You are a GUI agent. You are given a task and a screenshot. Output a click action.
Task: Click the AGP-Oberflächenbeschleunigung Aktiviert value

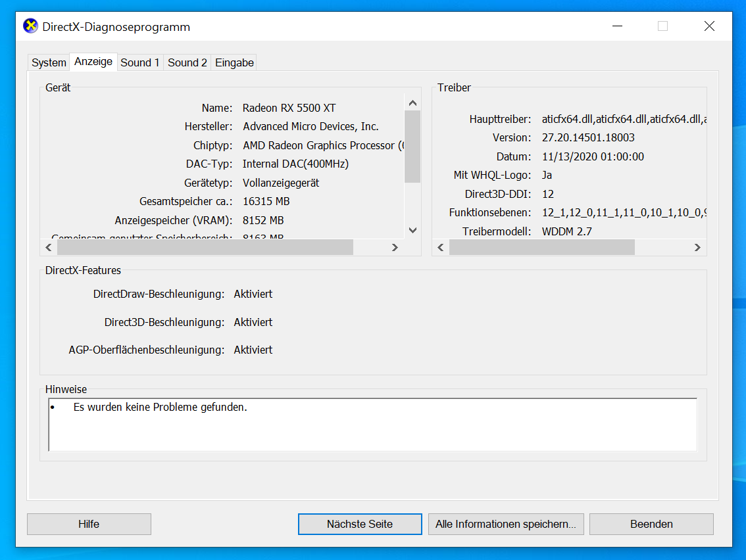pos(253,350)
